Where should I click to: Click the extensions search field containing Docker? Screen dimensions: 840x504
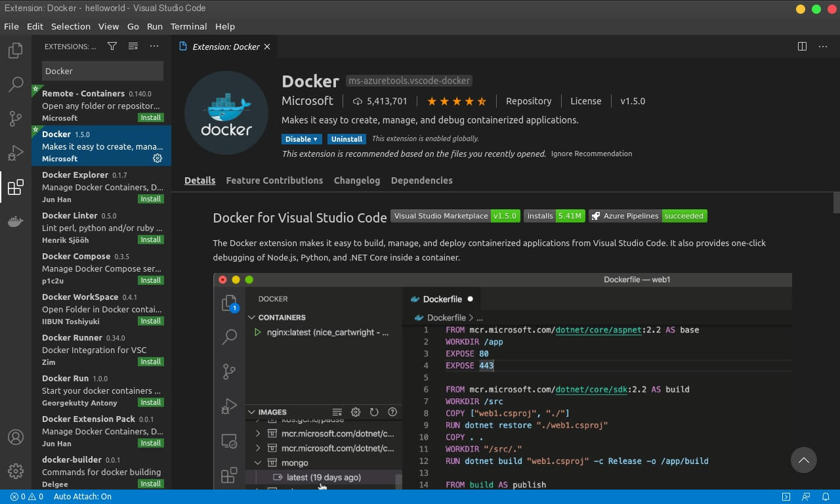click(102, 71)
